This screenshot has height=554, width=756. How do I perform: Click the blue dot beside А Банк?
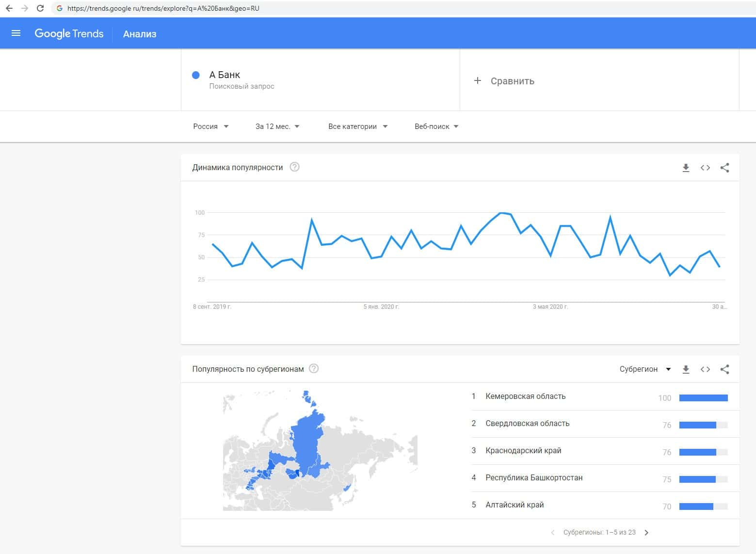196,75
